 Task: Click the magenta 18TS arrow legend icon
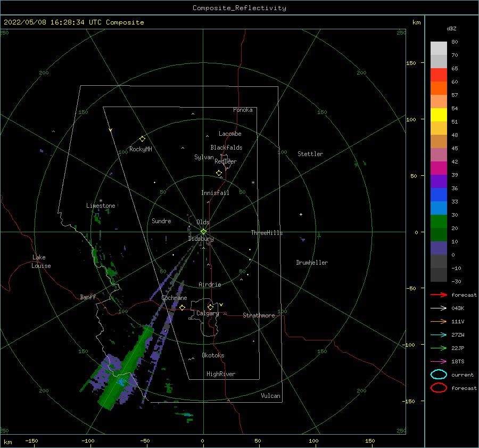point(439,362)
